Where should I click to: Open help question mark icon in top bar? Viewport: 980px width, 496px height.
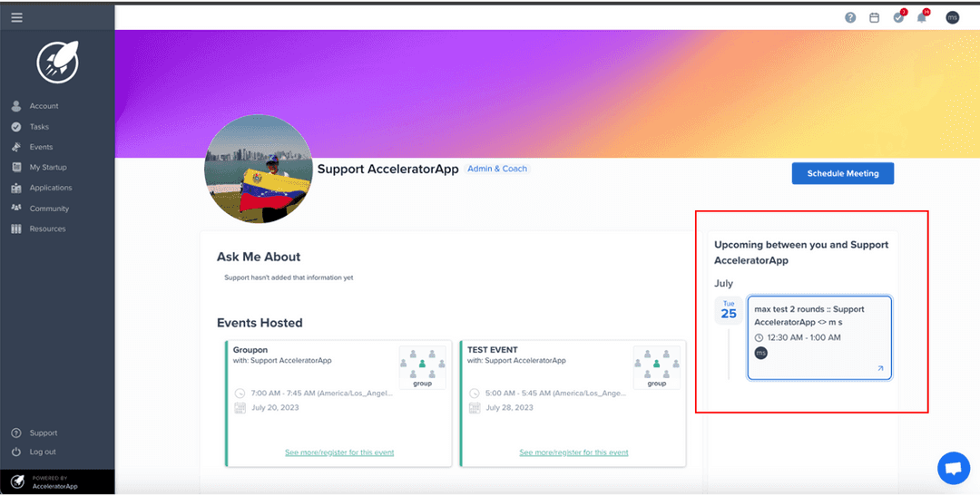tap(850, 17)
